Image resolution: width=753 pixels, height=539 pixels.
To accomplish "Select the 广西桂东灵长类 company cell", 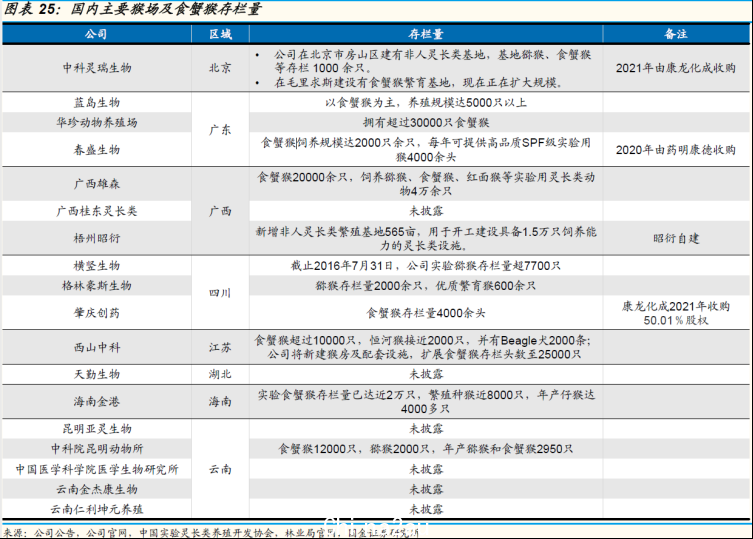I will [97, 211].
